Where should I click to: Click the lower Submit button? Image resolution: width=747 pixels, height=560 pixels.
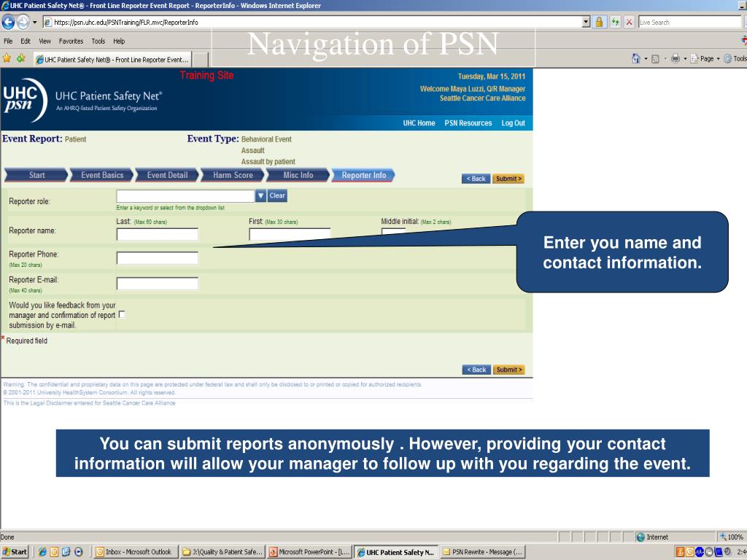(508, 370)
